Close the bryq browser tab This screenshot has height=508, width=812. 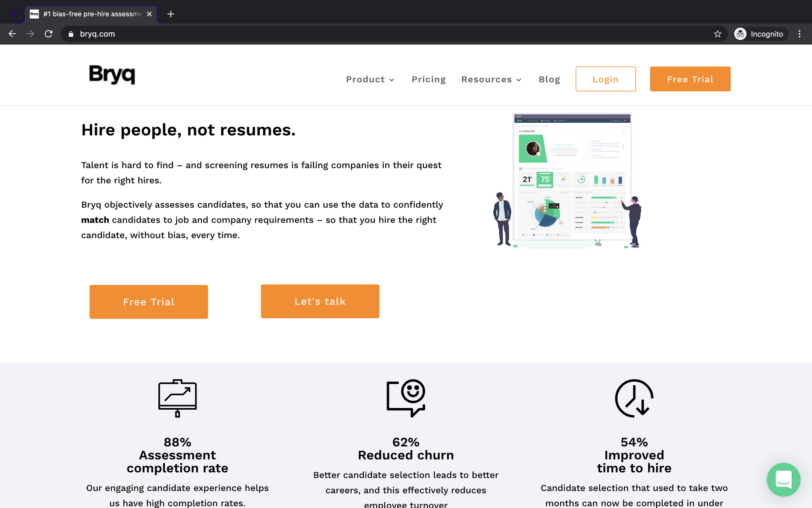pos(149,14)
